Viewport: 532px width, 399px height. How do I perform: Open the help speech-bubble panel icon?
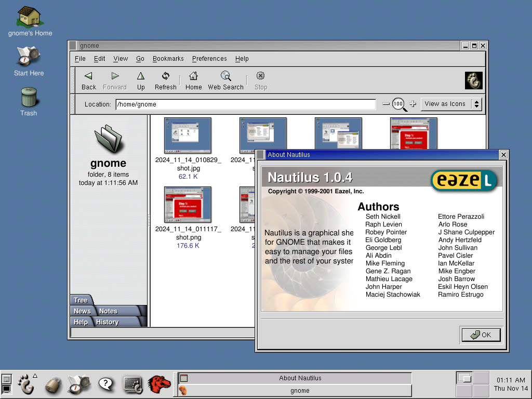[x=105, y=384]
